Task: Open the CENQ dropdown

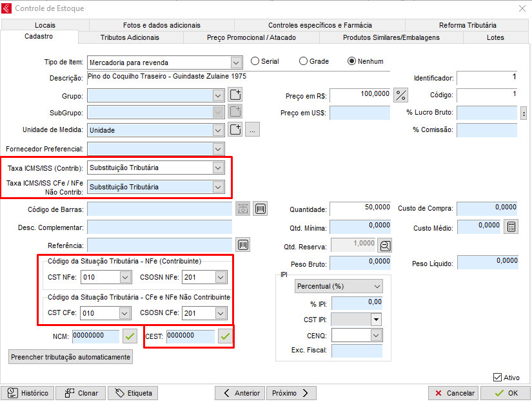Action: 375,335
